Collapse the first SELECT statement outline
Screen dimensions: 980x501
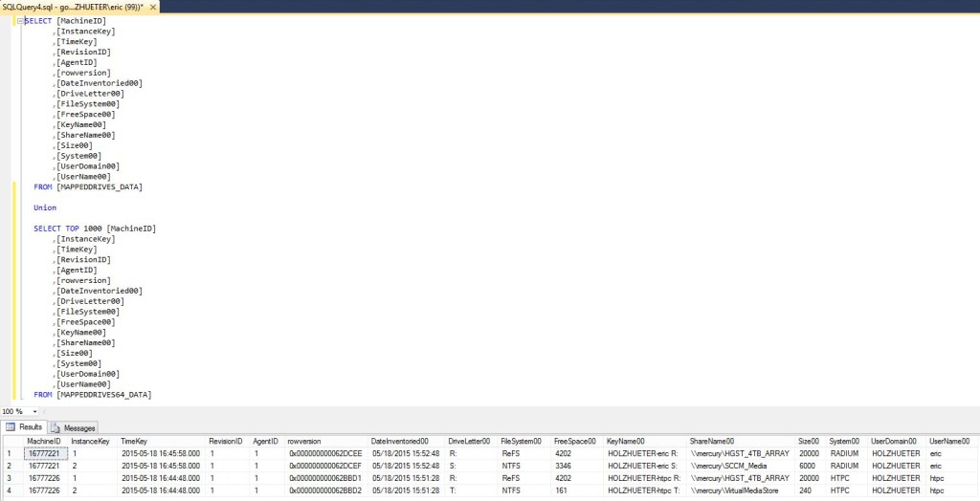pos(21,21)
